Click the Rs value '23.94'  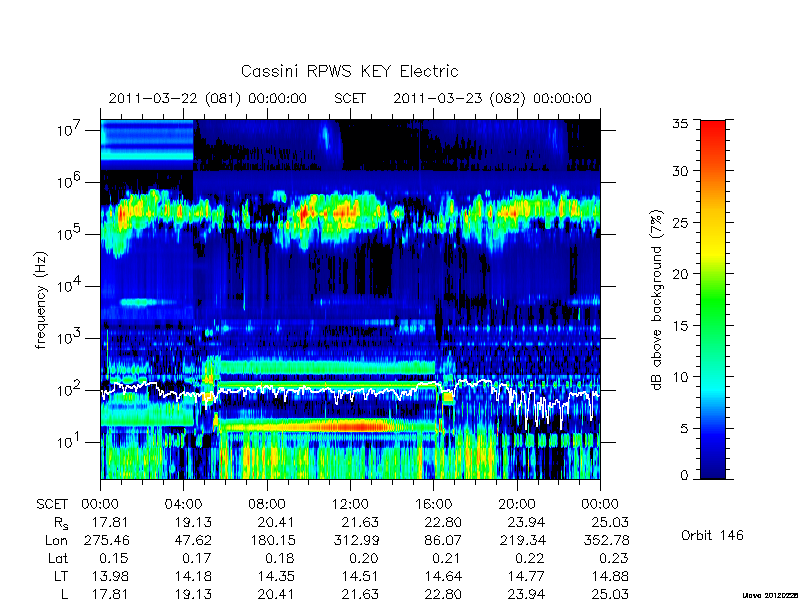tap(526, 522)
